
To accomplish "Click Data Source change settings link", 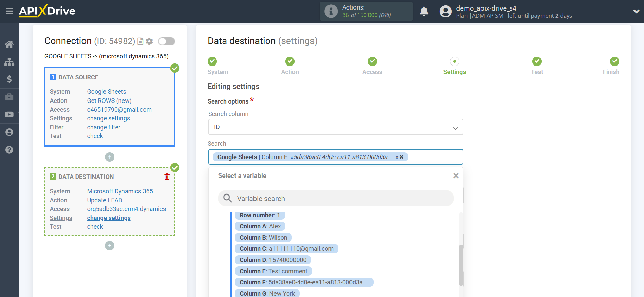I will 109,118.
